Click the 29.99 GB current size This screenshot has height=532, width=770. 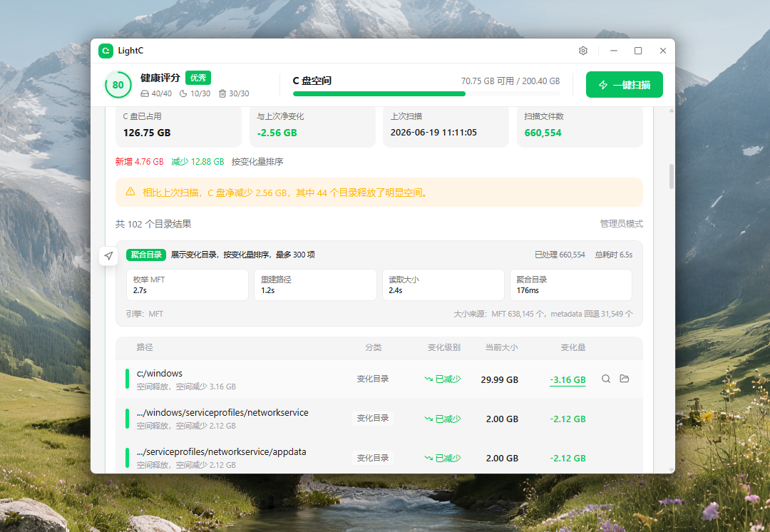pos(499,379)
